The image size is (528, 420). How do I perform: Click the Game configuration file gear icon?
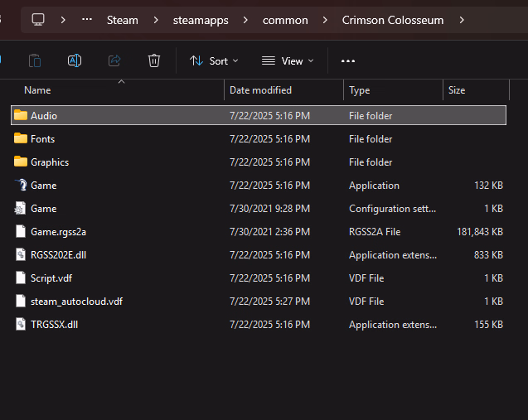[x=20, y=208]
